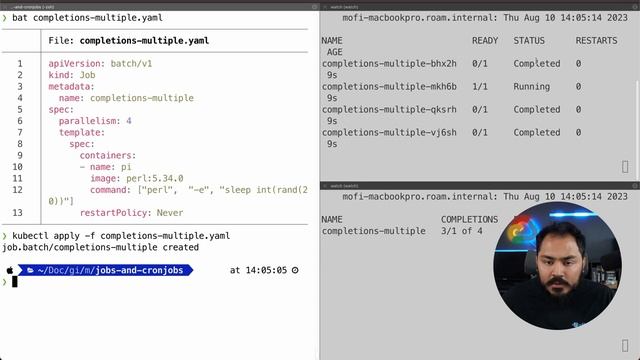This screenshot has width=640, height=360.
Task: Click the pod name completions-multiple-mkh6b
Action: (389, 87)
